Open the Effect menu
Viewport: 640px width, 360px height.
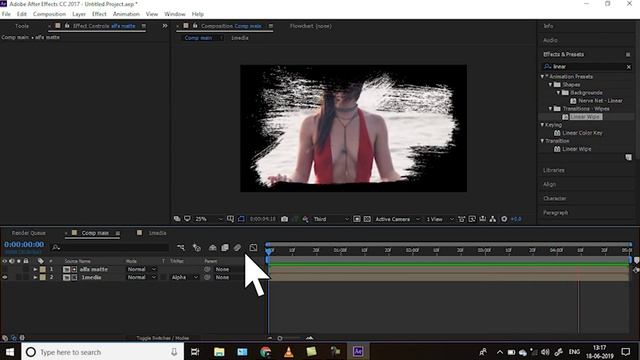pos(99,14)
